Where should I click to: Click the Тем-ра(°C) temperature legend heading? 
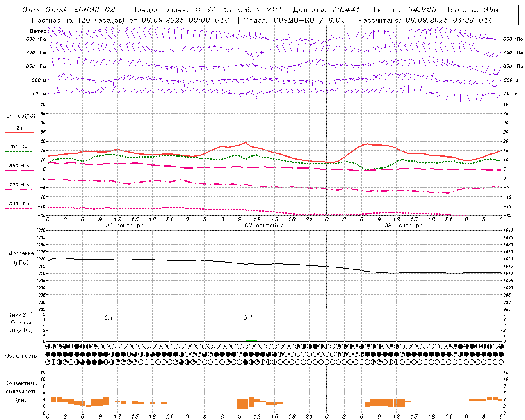[19, 116]
